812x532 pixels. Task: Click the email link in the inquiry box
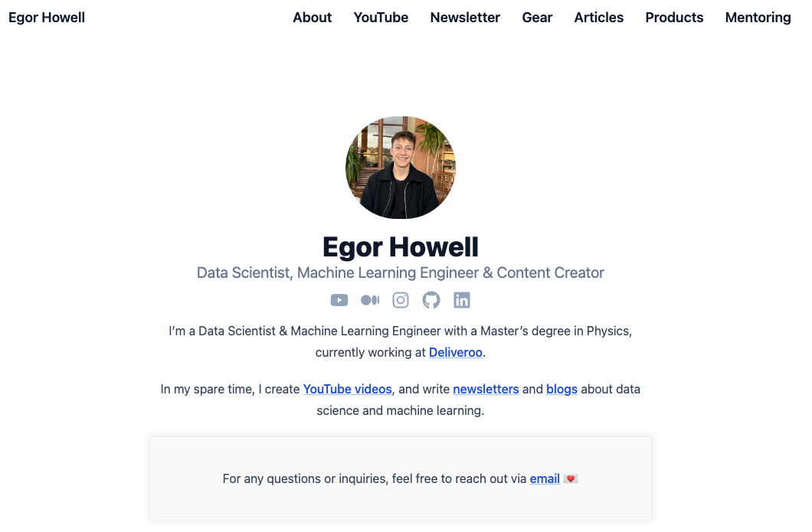545,478
